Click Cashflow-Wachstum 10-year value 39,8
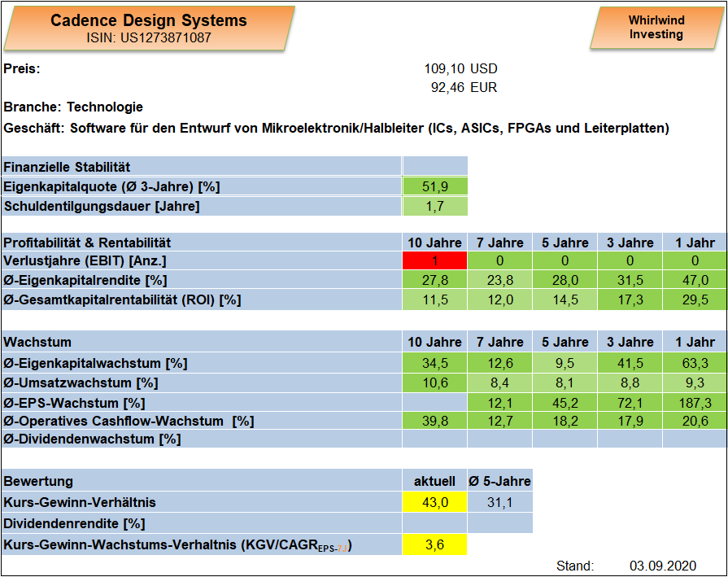The width and height of the screenshot is (728, 577). (x=435, y=421)
